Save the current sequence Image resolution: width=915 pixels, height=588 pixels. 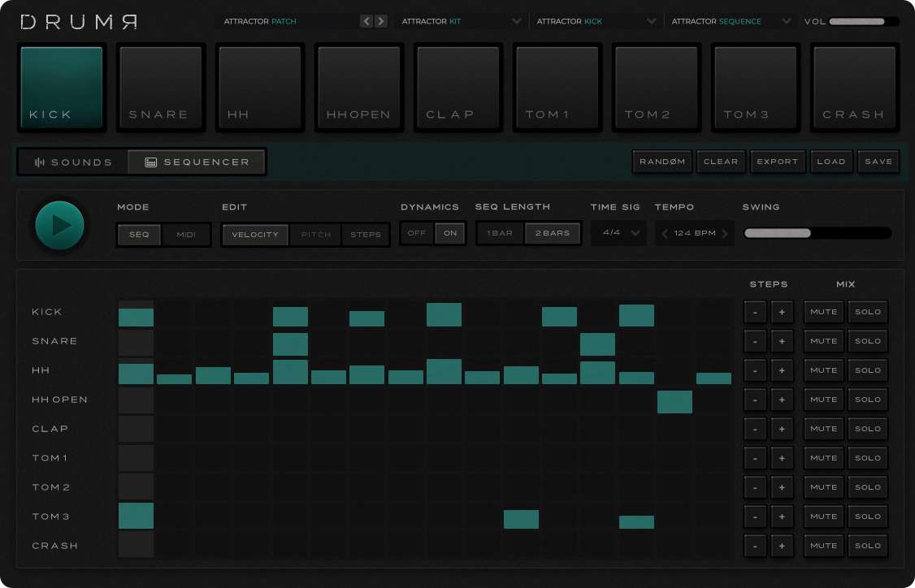click(878, 162)
